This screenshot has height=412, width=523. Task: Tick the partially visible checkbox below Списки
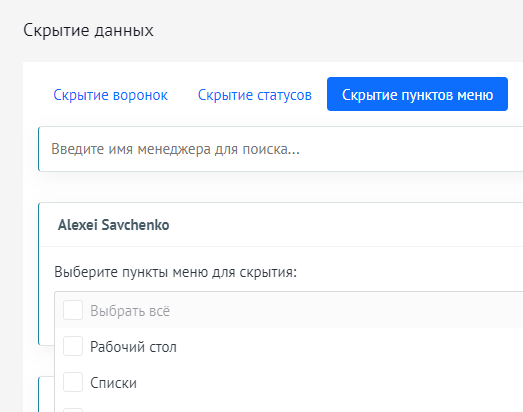[x=73, y=410]
